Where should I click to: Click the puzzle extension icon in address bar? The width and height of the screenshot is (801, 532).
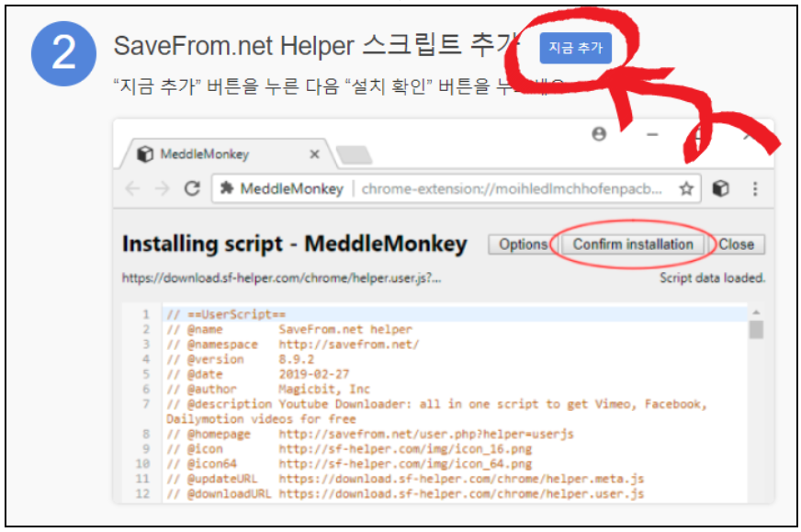[226, 188]
